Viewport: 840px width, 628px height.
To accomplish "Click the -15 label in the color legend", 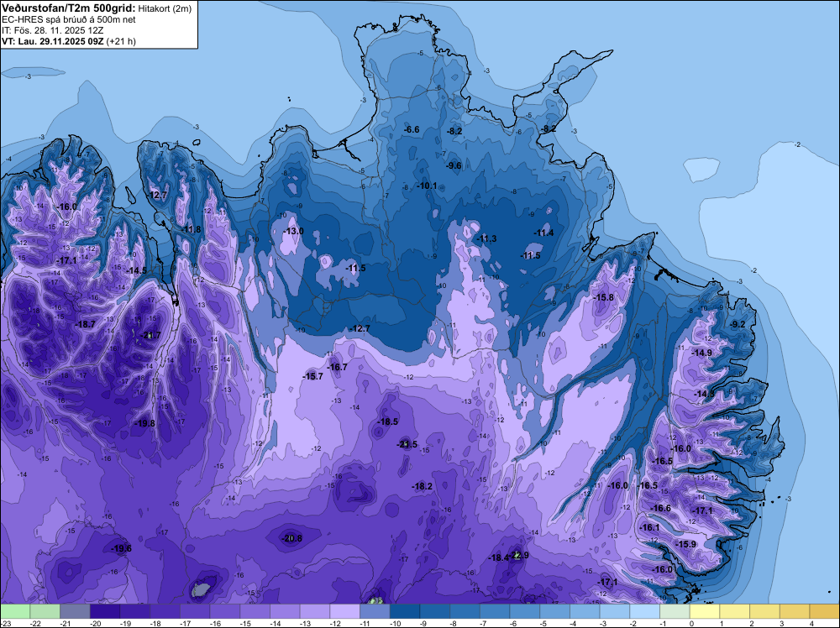I will [246, 623].
